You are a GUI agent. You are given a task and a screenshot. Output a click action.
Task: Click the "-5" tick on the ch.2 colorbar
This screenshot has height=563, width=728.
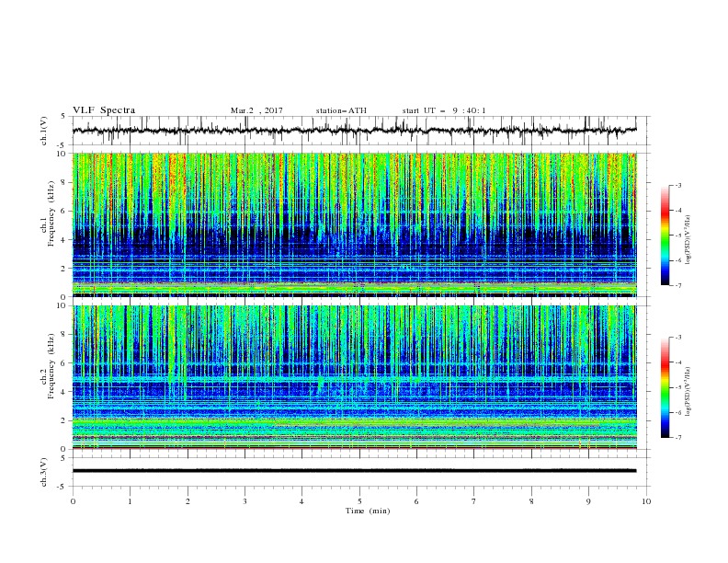[x=678, y=387]
